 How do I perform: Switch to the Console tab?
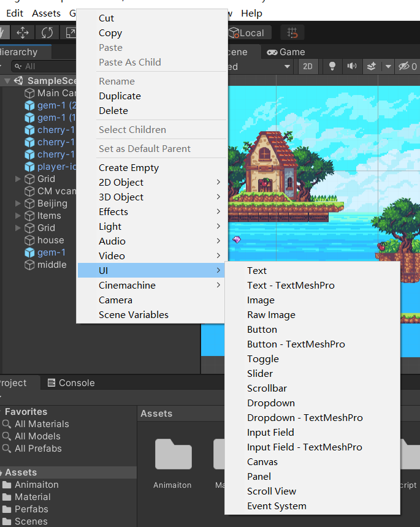click(71, 383)
